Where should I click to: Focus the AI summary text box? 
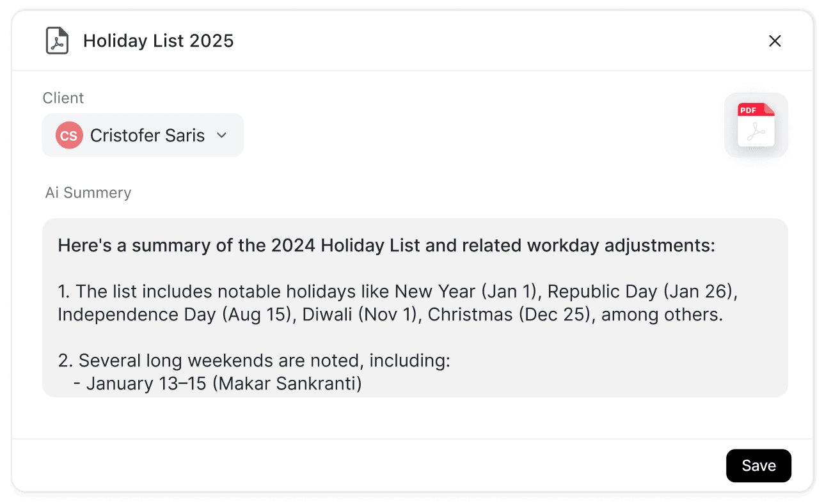tap(415, 308)
